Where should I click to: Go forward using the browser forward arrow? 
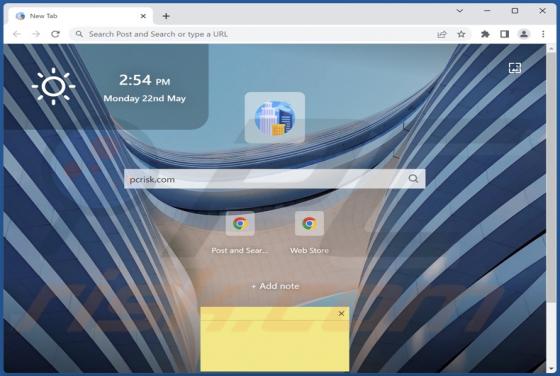[36, 34]
